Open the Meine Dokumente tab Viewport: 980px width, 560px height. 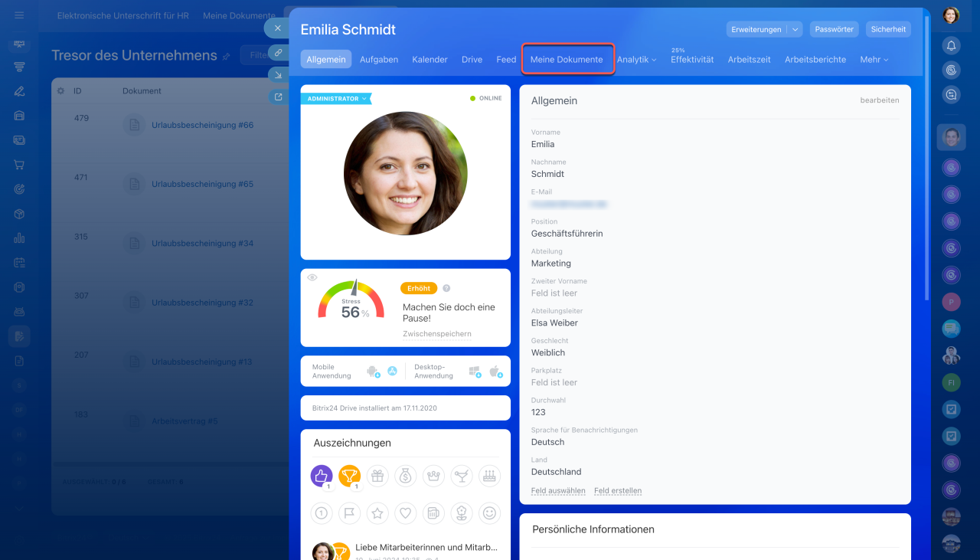[x=567, y=59]
